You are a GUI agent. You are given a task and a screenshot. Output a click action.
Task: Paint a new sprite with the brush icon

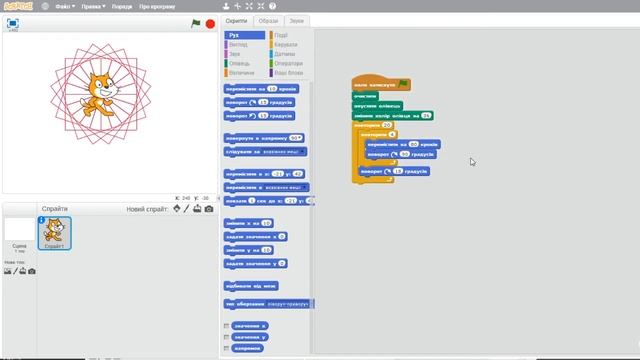(x=187, y=209)
